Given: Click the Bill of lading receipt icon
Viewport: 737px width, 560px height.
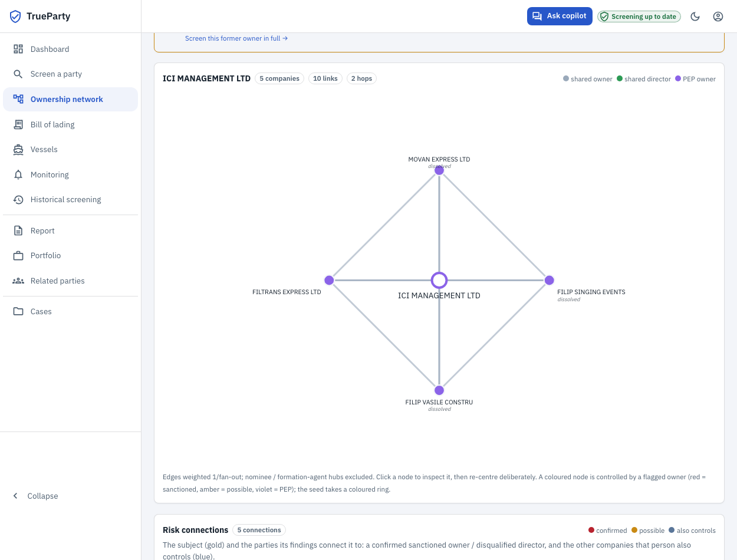Looking at the screenshot, I should [18, 124].
